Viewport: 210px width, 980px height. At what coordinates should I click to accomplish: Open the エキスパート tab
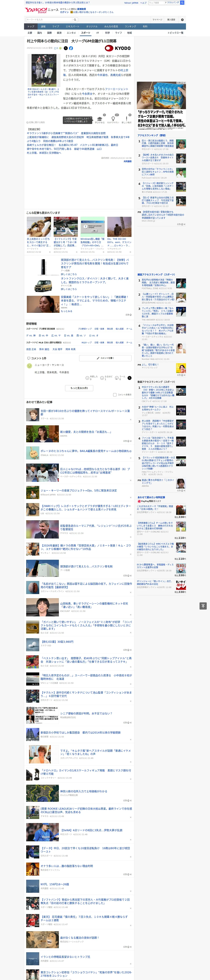(x=72, y=27)
